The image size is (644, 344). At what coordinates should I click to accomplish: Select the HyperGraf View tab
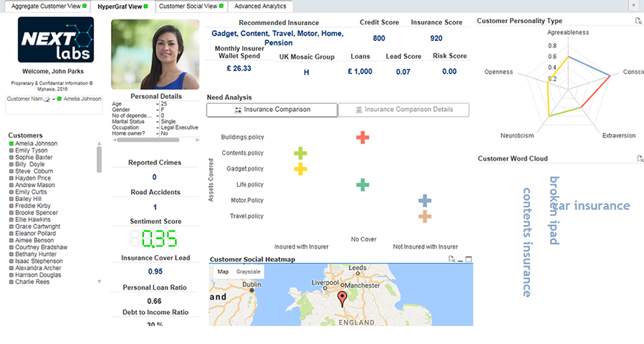tap(122, 6)
